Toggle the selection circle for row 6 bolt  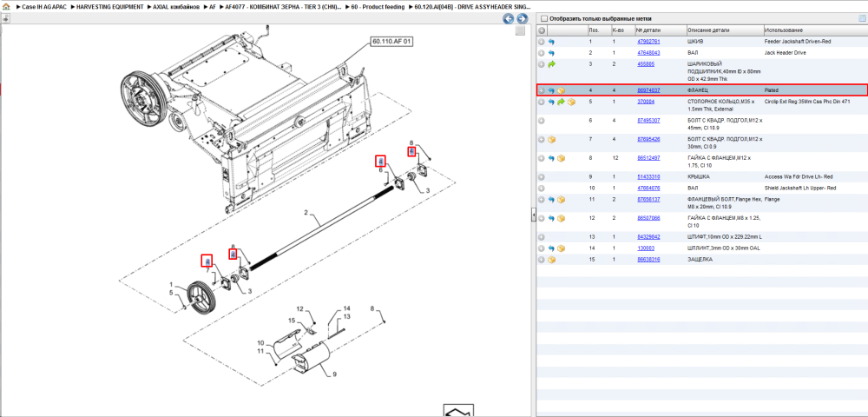click(x=542, y=120)
